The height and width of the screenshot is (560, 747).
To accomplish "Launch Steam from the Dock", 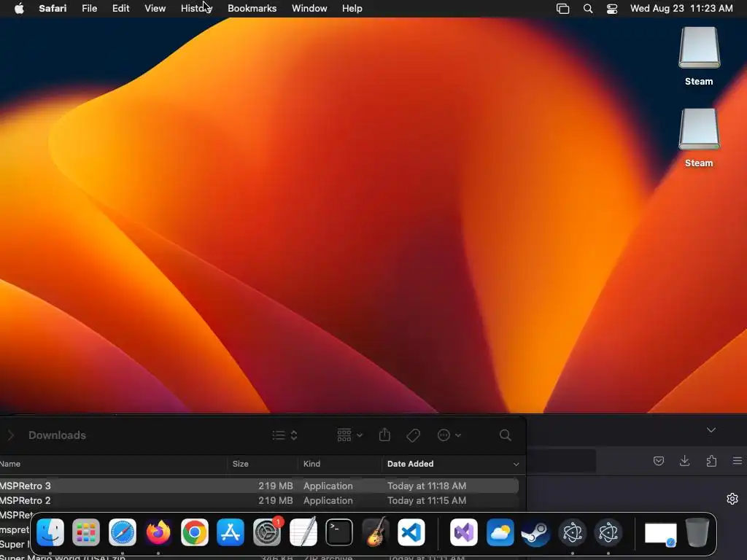I will (536, 532).
